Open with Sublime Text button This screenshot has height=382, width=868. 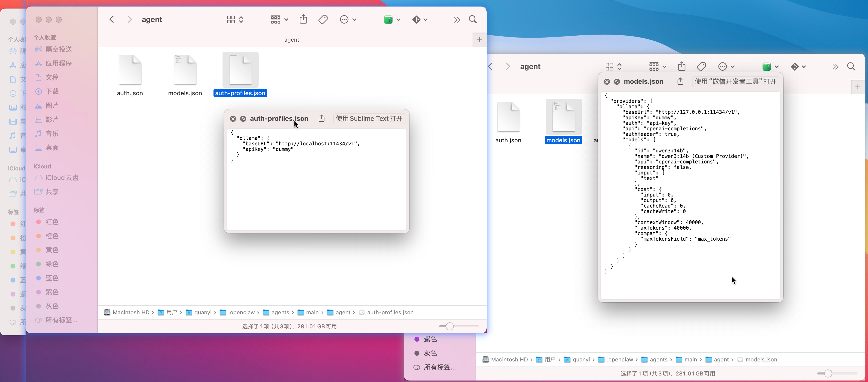coord(369,118)
